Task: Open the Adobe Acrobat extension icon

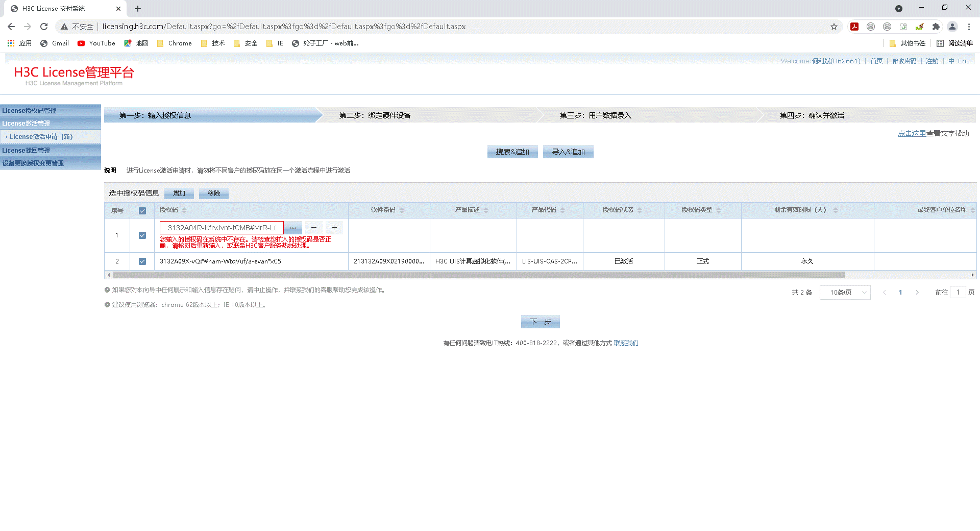Action: pyautogui.click(x=854, y=27)
